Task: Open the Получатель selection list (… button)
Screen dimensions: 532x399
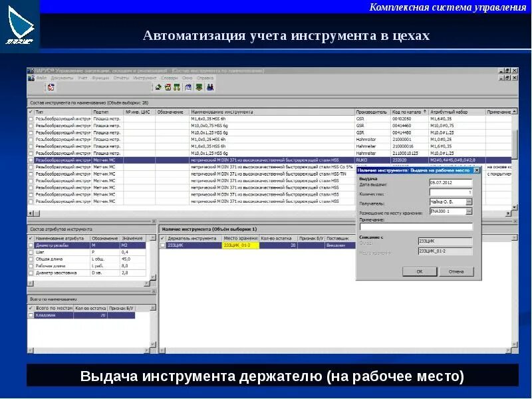Action: pos(469,202)
